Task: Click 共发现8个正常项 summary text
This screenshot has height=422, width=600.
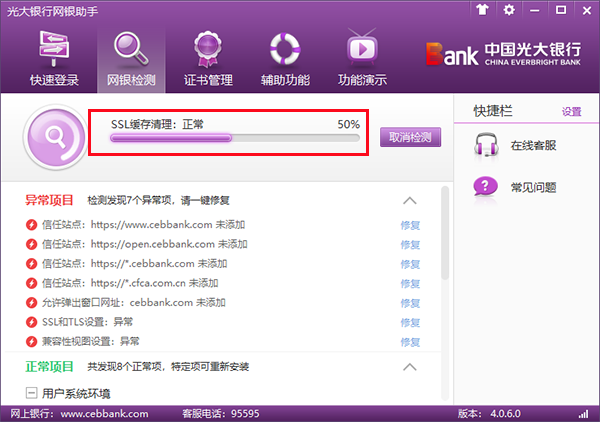Action: coord(168,367)
